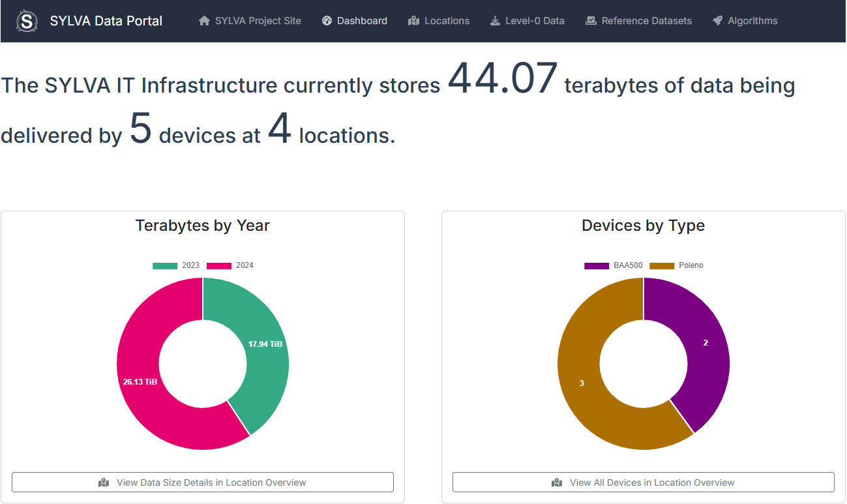This screenshot has height=504, width=847.
Task: Click SYLVA Data Portal brand title
Action: [106, 21]
